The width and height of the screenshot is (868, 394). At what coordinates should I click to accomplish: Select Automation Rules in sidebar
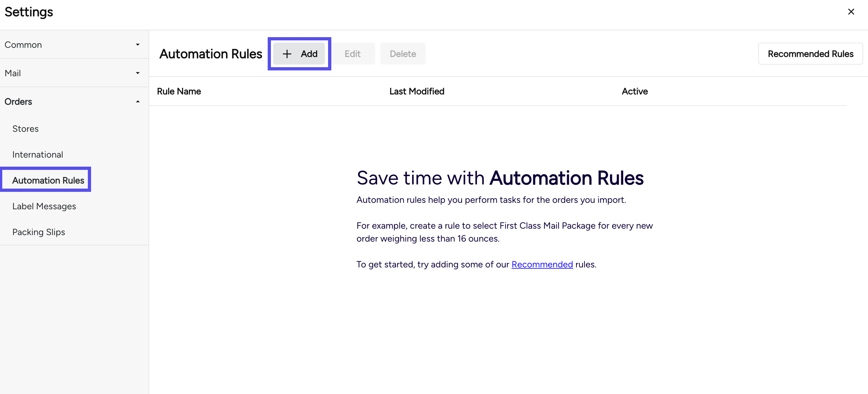(x=48, y=180)
